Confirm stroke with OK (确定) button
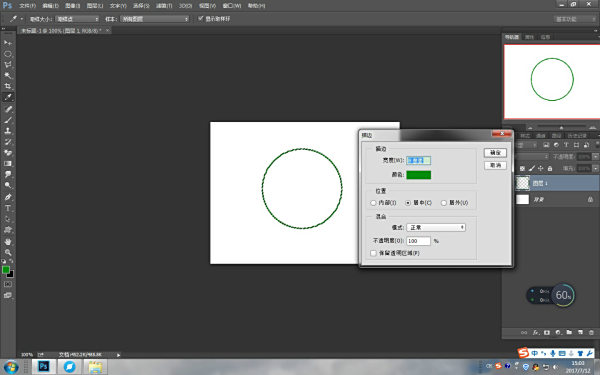 [x=495, y=153]
